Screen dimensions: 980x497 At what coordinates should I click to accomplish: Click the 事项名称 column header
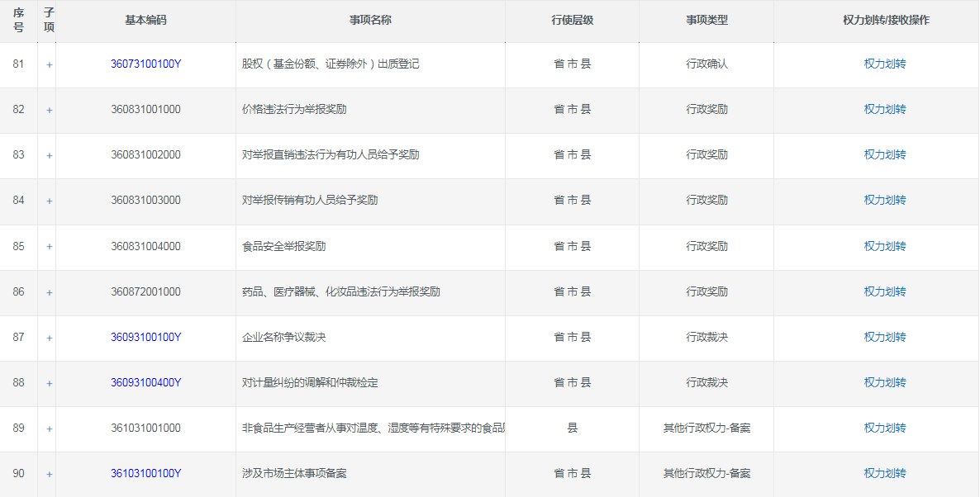tap(370, 20)
